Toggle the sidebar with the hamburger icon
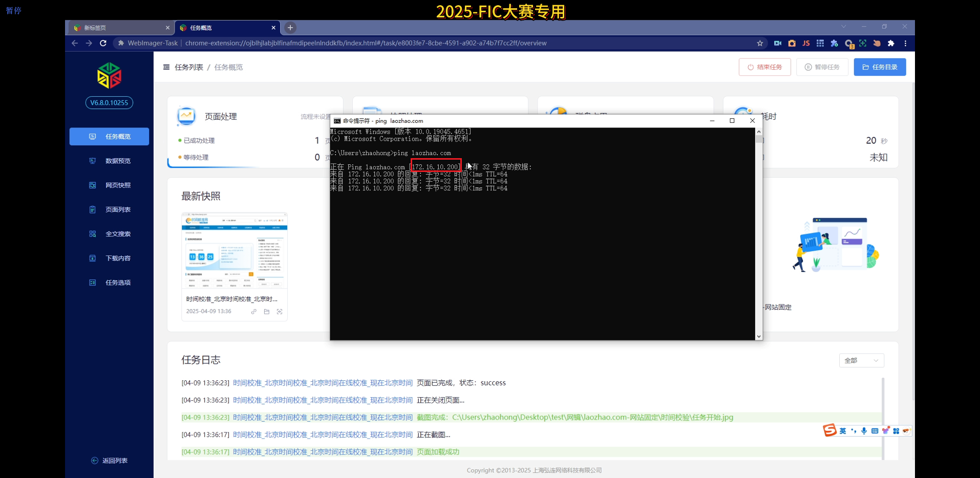The width and height of the screenshot is (980, 478). pos(166,67)
